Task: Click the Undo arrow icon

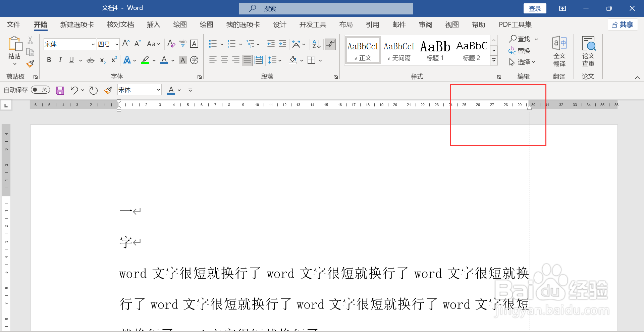Action: (74, 90)
